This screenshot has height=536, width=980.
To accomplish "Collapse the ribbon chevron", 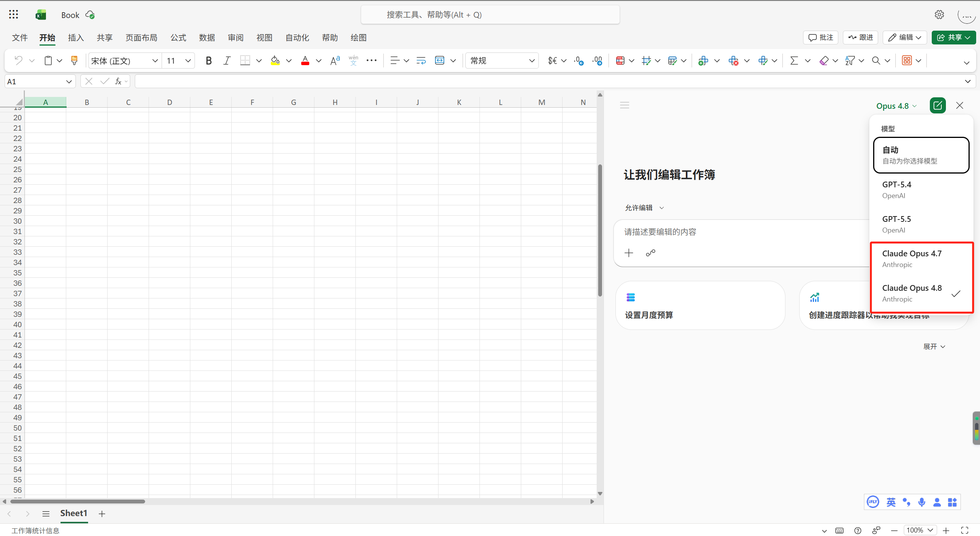I will (966, 63).
